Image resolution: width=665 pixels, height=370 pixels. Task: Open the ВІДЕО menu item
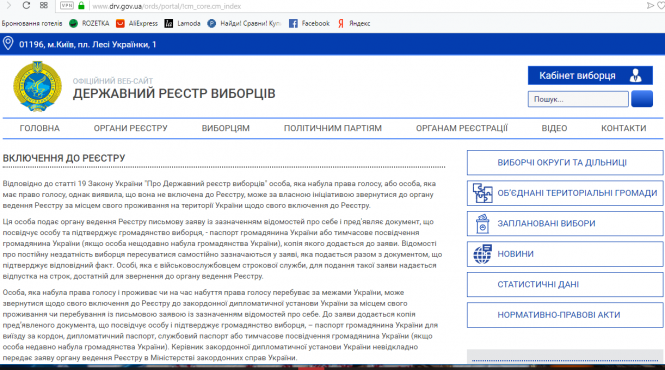coord(554,128)
